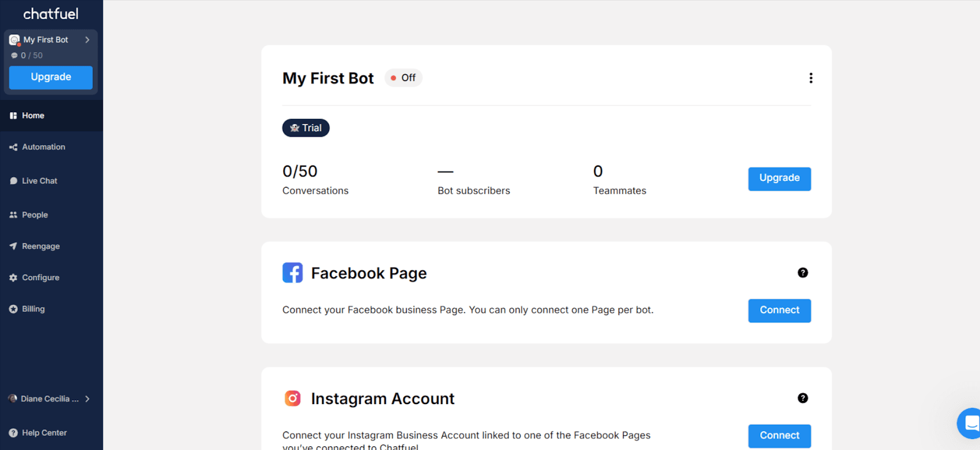Screen dimensions: 980x450
Task: Open the Home dashboard icon in sidebar
Action: 13,115
